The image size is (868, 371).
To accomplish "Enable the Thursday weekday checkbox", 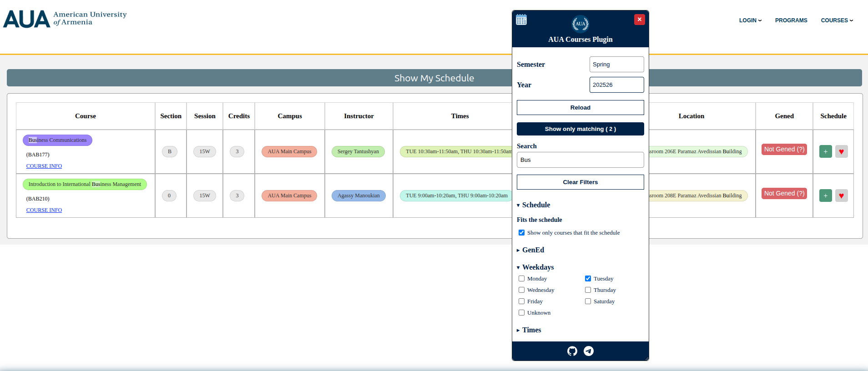I will [x=588, y=290].
